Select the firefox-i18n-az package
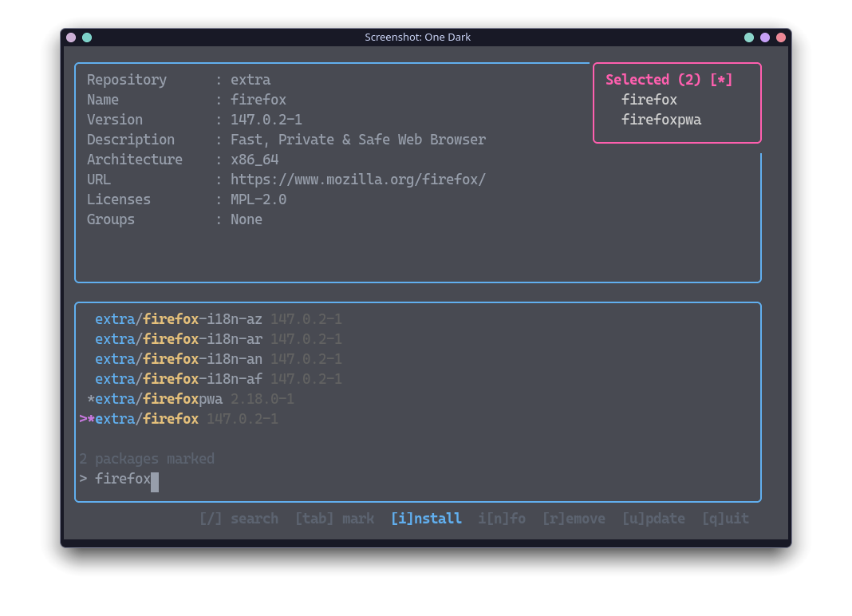This screenshot has height=616, width=852. click(x=177, y=318)
